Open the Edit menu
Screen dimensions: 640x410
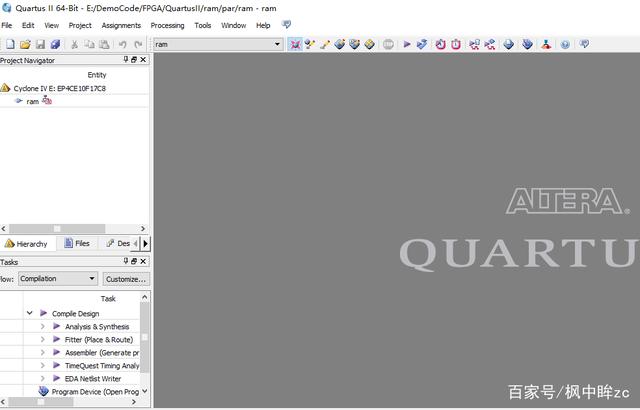(x=28, y=25)
